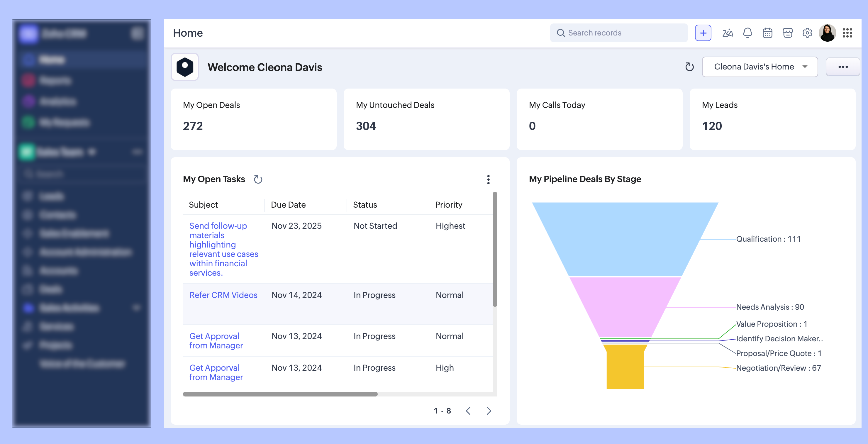Image resolution: width=868 pixels, height=444 pixels.
Task: Refresh the home dashboard
Action: tap(689, 67)
